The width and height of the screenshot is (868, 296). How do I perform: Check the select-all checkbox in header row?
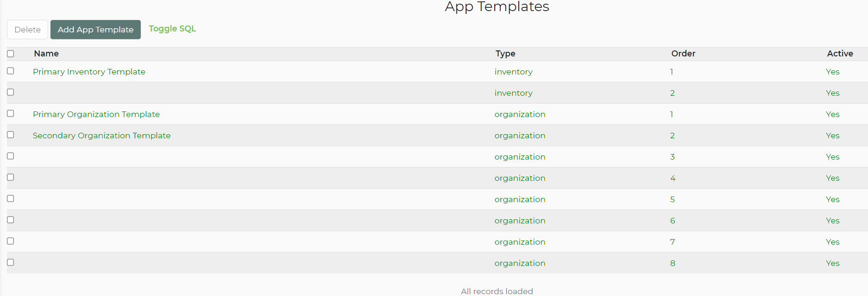(x=11, y=54)
